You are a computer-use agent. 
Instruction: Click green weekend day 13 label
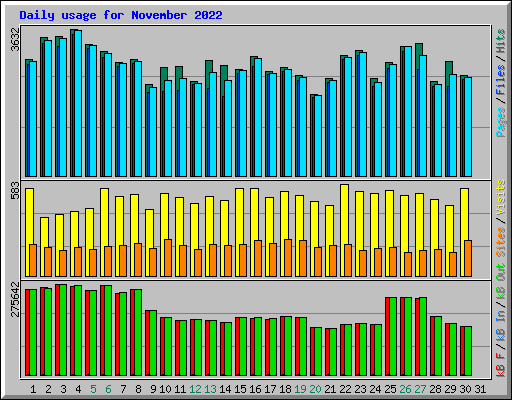coord(211,389)
